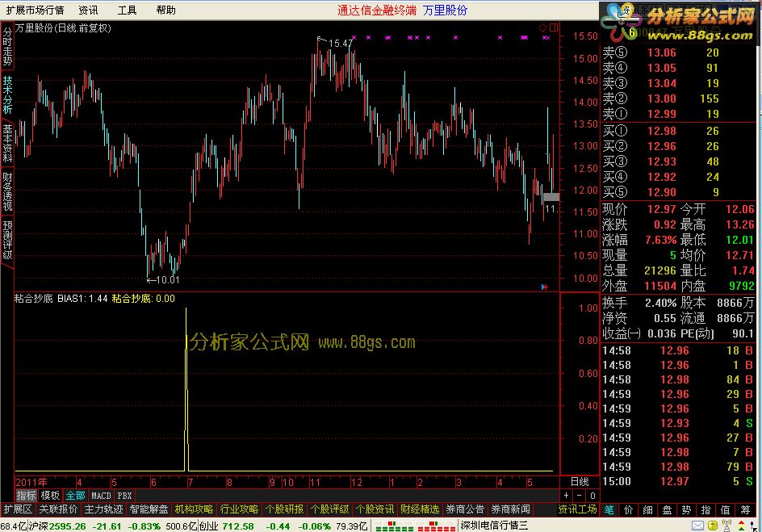Click the 深圳电信行情三 server label

pos(494,526)
